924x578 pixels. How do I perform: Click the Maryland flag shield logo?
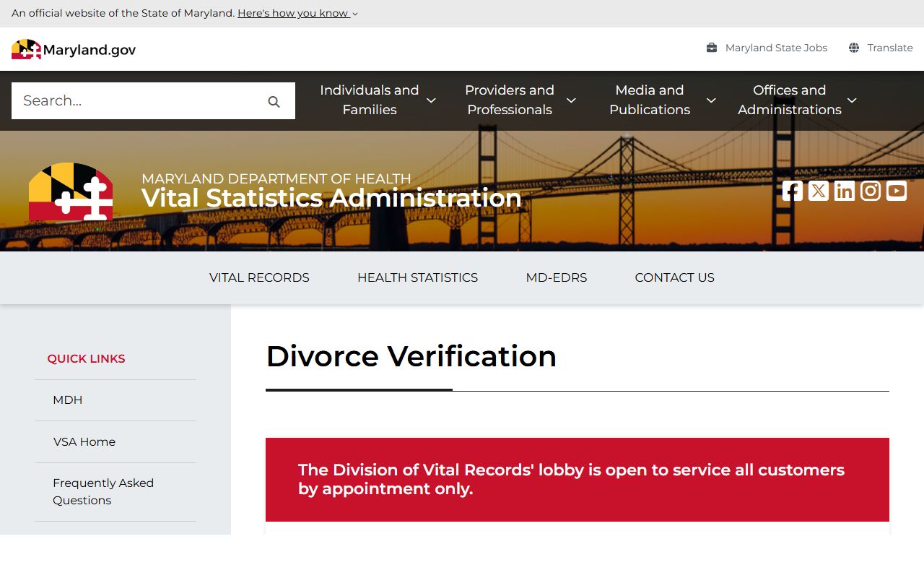coord(71,191)
